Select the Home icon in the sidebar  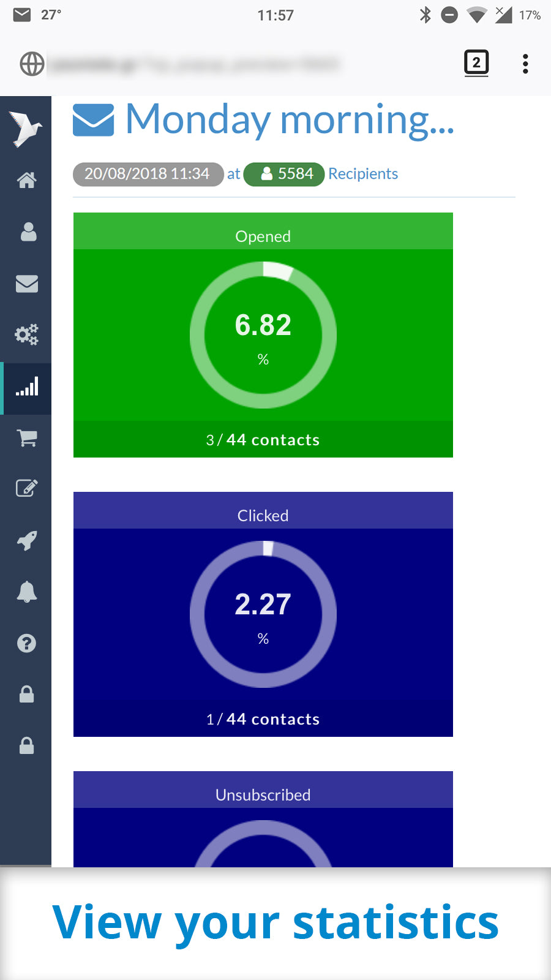(26, 180)
